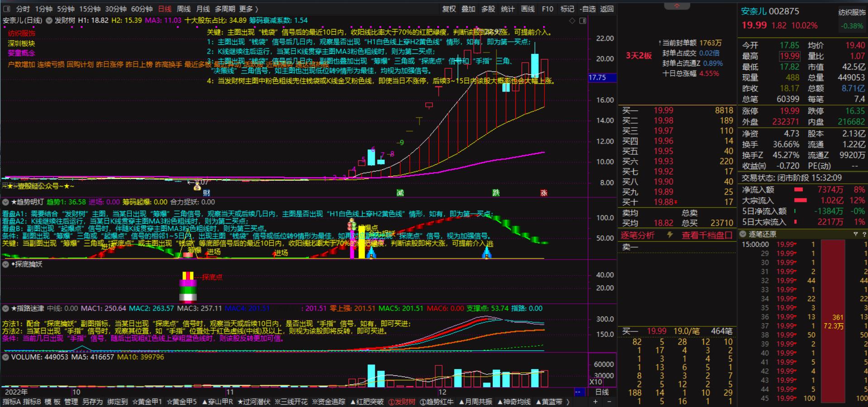This screenshot has width=868, height=407.
Task: Switch to 1分钟 chart period
Action: pos(44,9)
